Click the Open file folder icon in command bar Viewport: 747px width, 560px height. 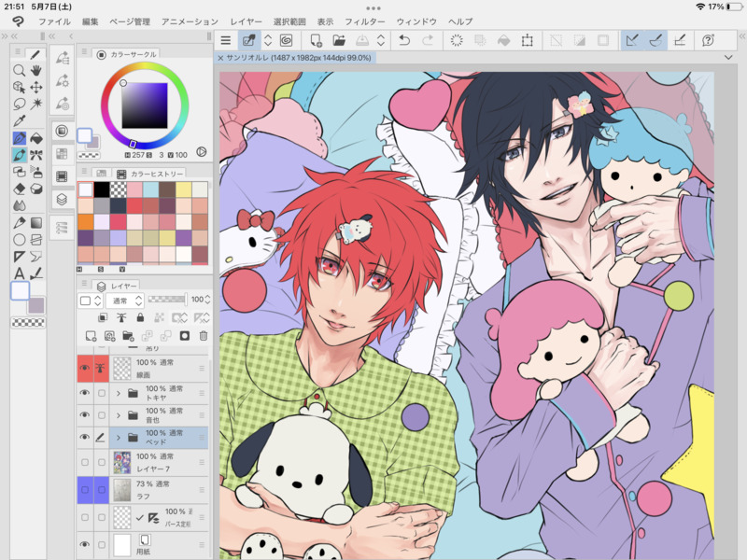pos(339,40)
